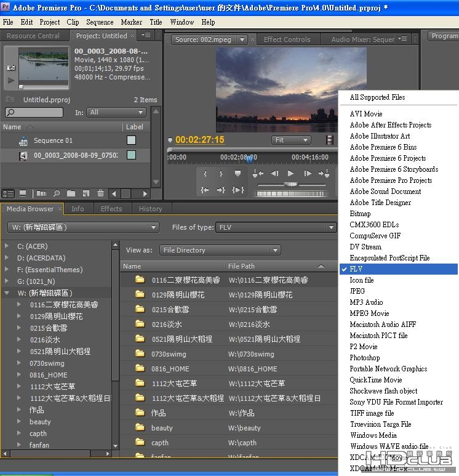Go to Out point button

pyautogui.click(x=221, y=190)
